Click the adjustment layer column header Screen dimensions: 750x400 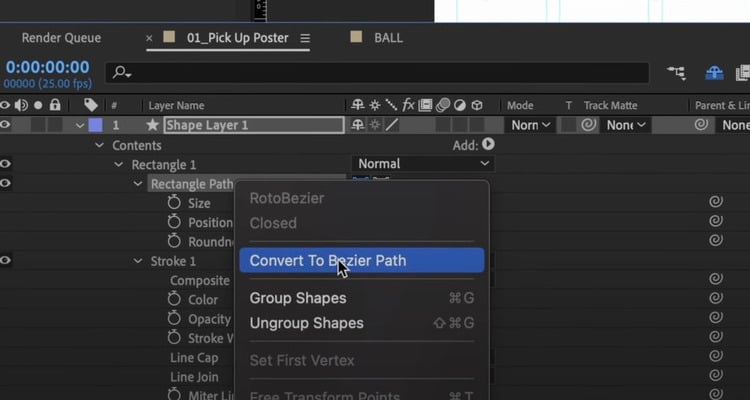460,105
